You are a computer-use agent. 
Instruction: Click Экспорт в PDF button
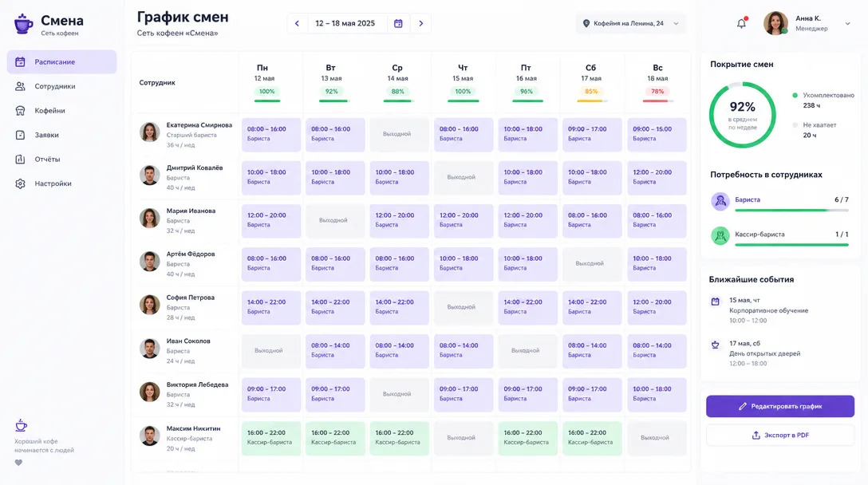tap(780, 436)
